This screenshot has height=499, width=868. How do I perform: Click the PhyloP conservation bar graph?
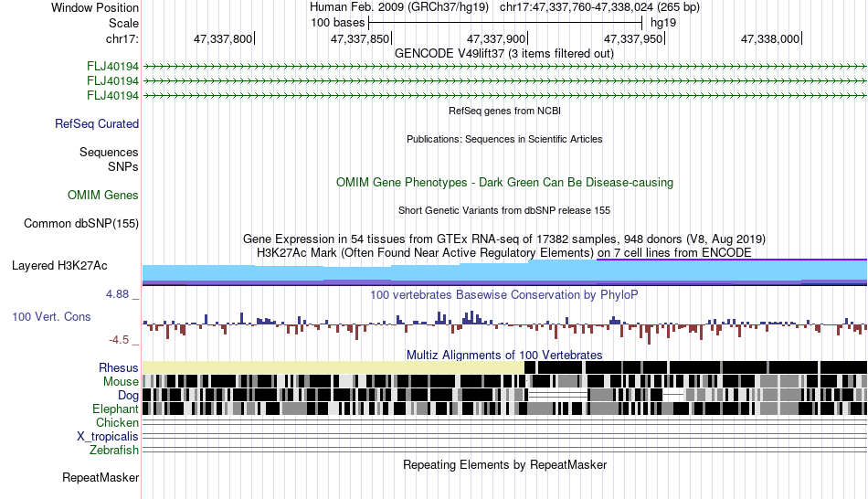click(x=504, y=327)
